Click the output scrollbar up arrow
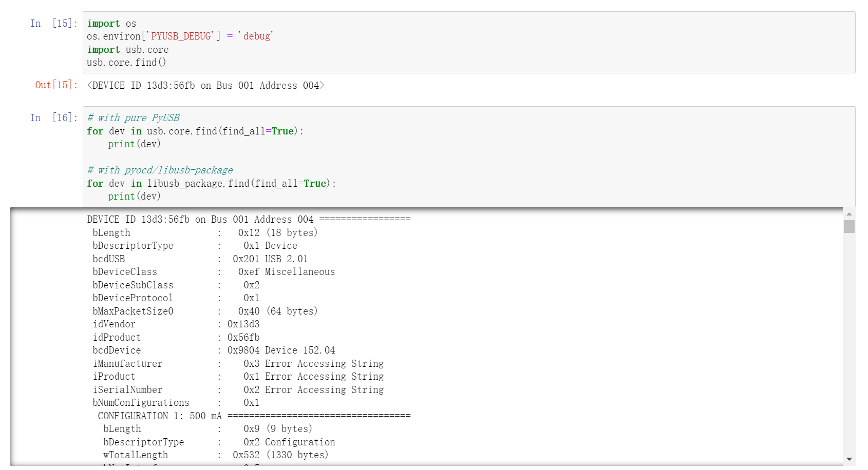This screenshot has width=868, height=470. [x=849, y=213]
